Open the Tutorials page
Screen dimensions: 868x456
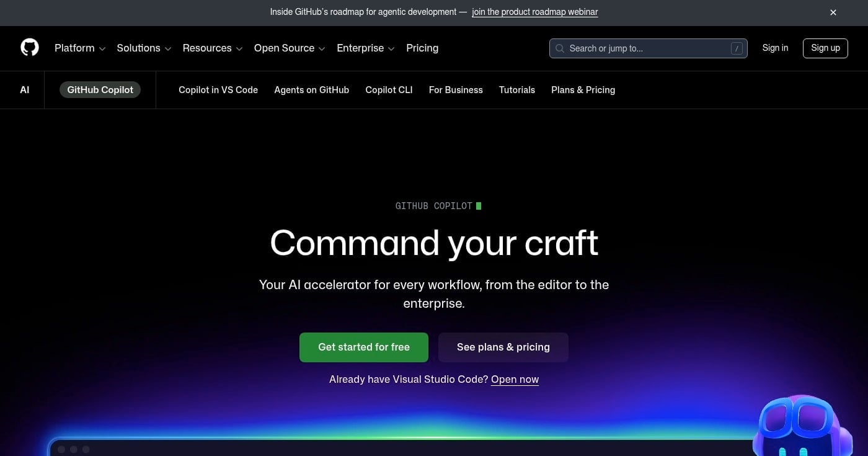click(517, 90)
